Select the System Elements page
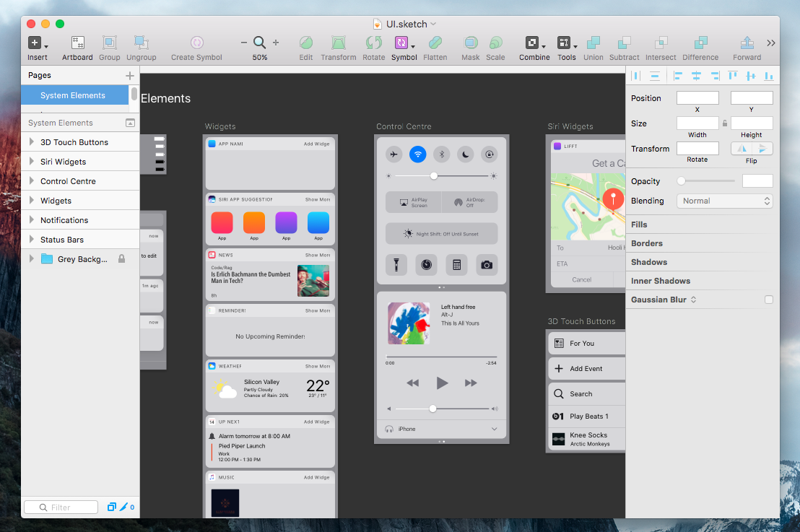Viewport: 800px width, 532px height. pyautogui.click(x=73, y=95)
